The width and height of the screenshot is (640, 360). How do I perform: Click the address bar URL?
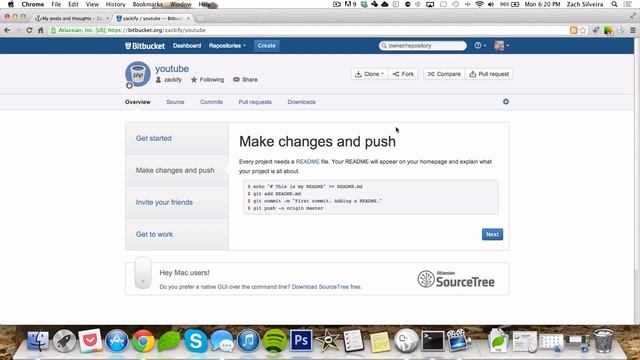[157, 30]
